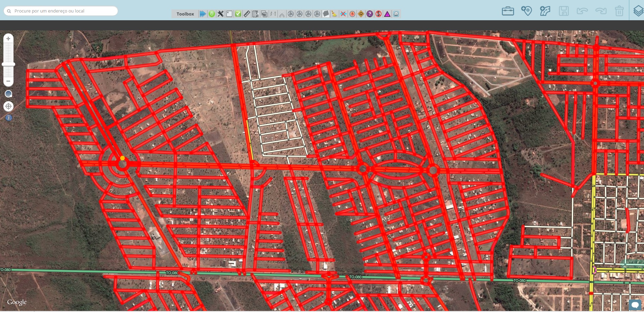Open Toolbox settings wrench icon

[x=220, y=14]
